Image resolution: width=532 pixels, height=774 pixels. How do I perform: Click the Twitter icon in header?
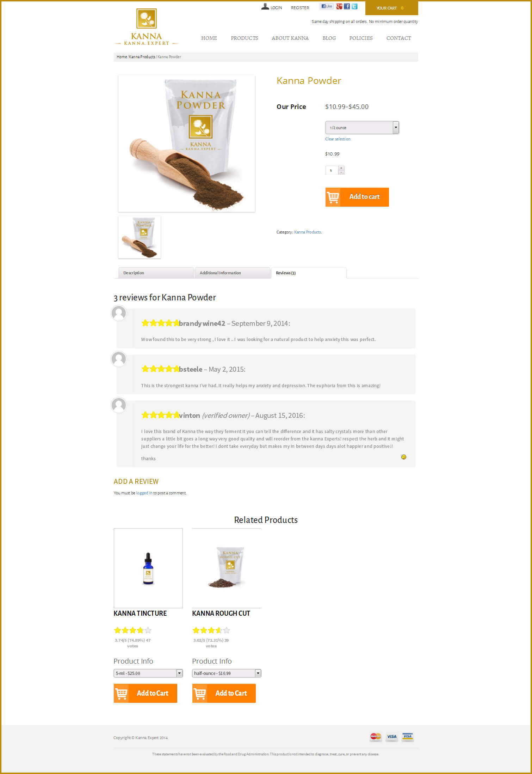coord(354,6)
